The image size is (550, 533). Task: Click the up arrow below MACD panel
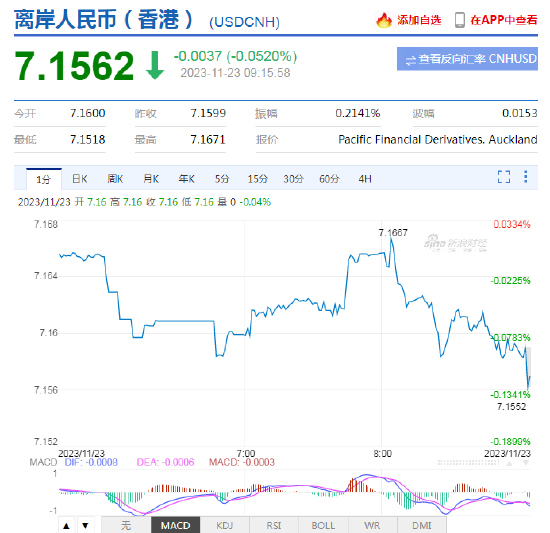click(66, 525)
